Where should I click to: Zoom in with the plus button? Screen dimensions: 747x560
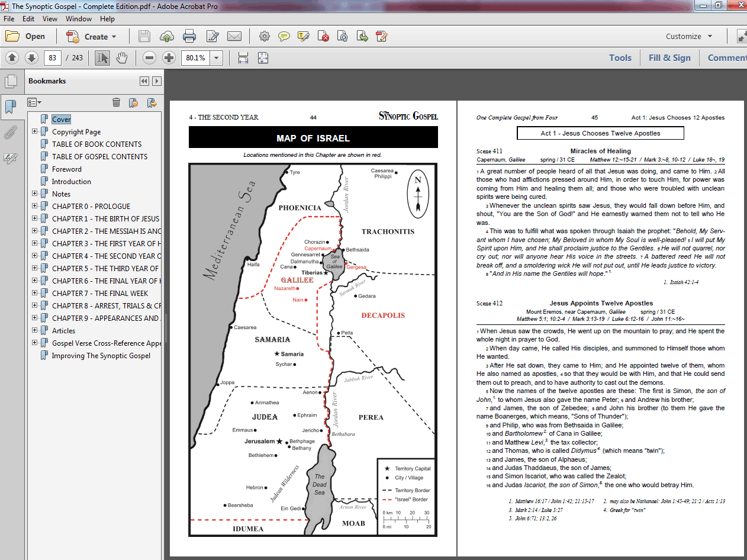point(169,57)
